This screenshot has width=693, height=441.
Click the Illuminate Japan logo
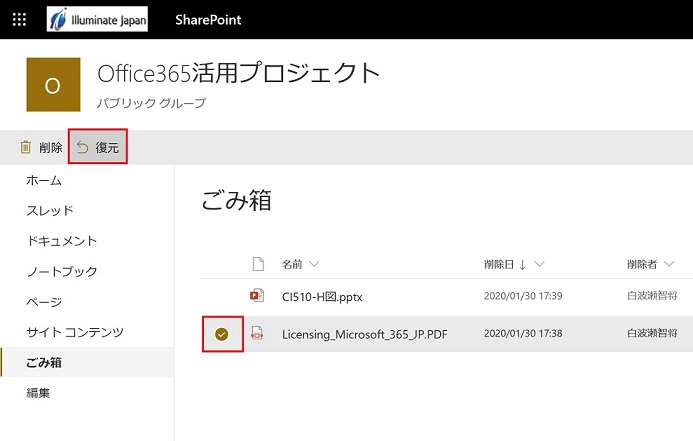pos(97,19)
